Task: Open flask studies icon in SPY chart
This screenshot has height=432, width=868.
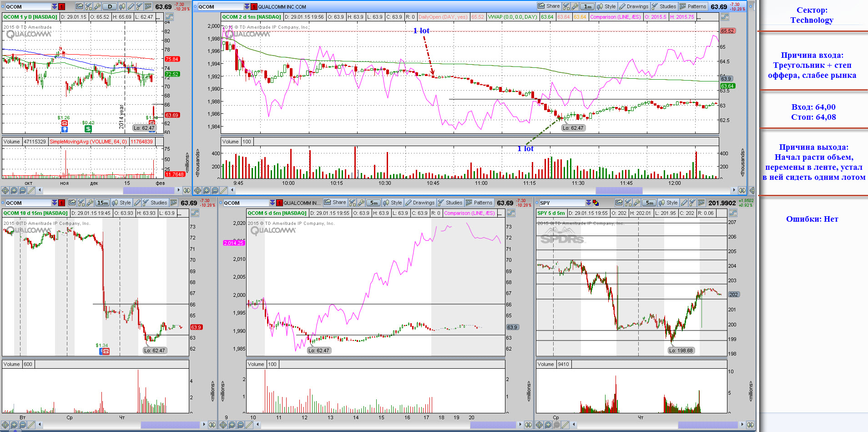Action: (692, 203)
